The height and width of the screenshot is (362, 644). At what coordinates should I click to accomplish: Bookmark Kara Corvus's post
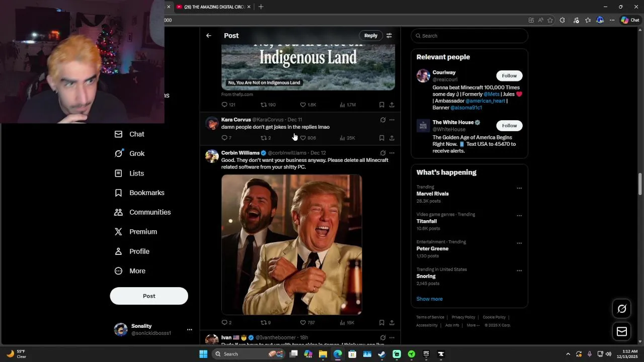[382, 138]
